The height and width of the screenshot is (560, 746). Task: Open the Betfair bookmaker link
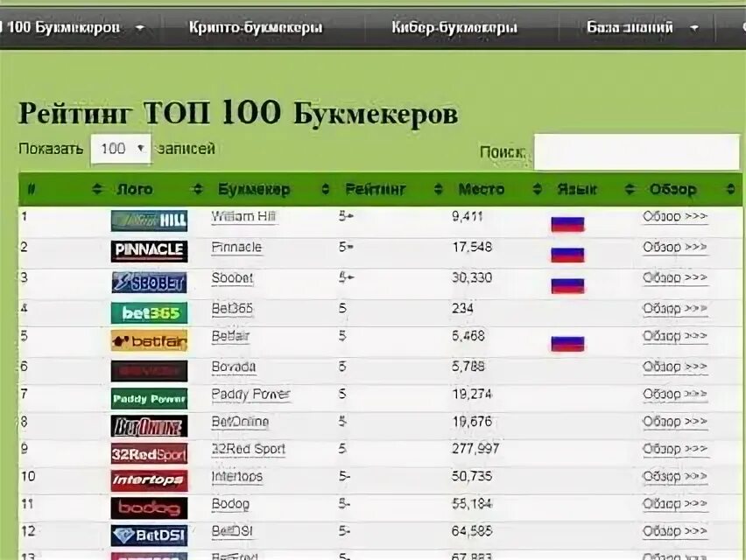(x=231, y=337)
